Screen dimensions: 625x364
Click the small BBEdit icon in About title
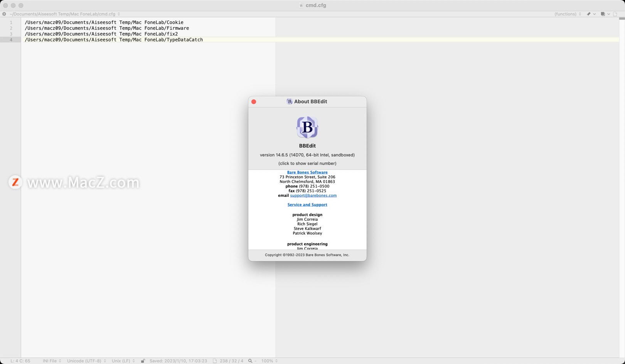tap(290, 101)
